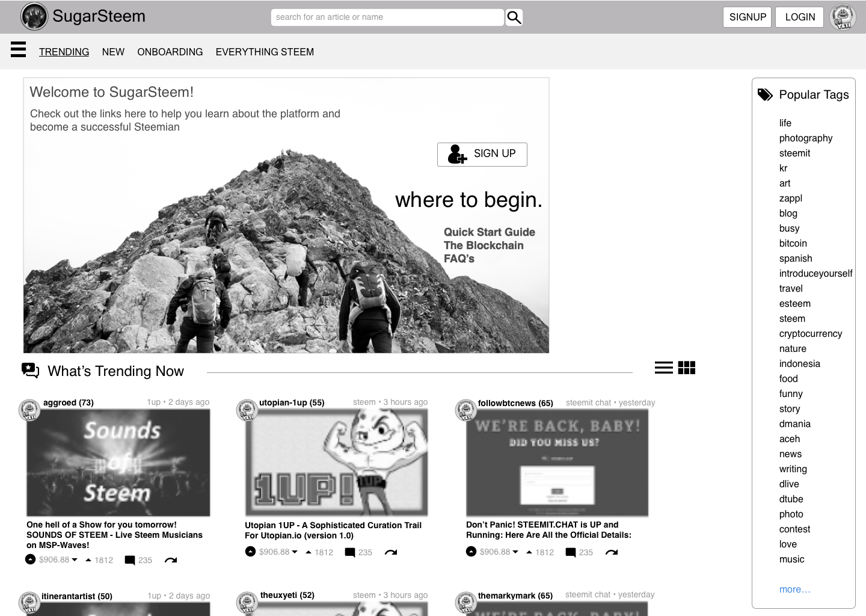Viewport: 866px width, 616px height.
Task: Click themarkymark's avatar icon
Action: [x=466, y=603]
